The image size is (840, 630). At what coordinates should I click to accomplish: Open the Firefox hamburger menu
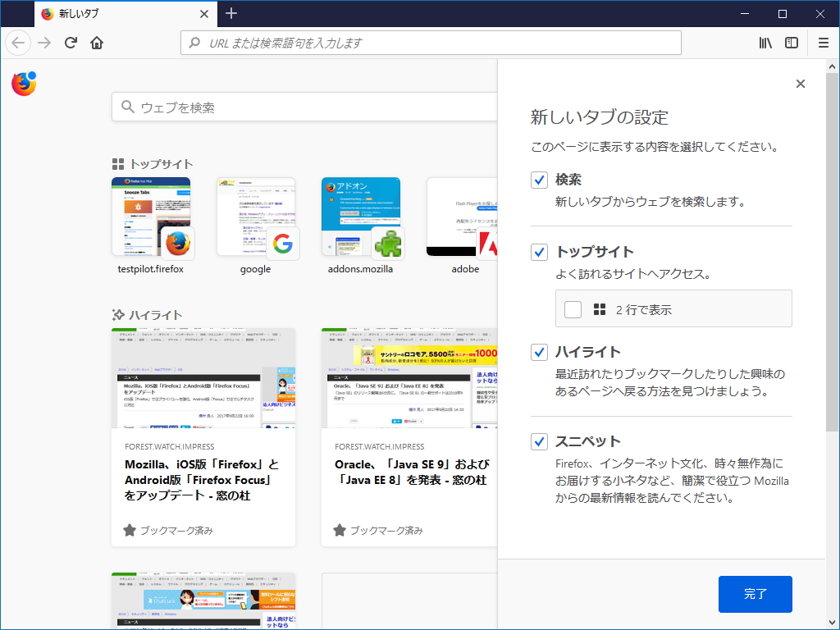823,42
